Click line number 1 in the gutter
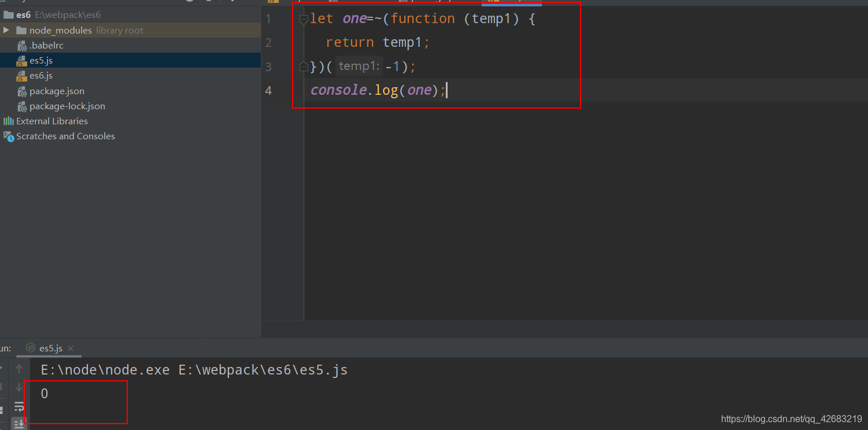 pyautogui.click(x=268, y=19)
